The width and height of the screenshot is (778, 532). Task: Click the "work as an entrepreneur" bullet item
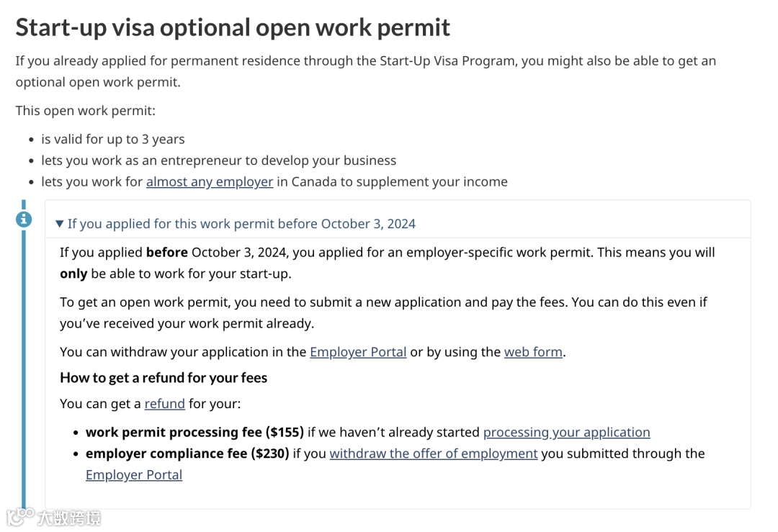pos(219,161)
